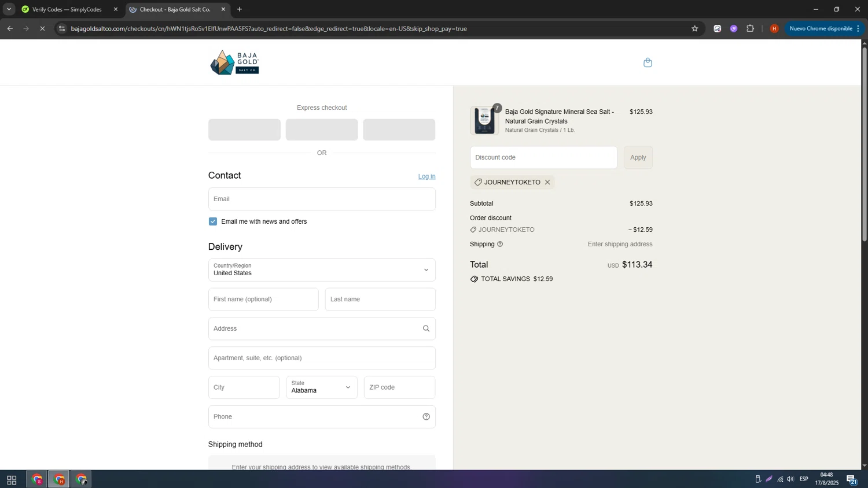Focus the Discount code field
The width and height of the screenshot is (868, 488).
[x=543, y=157]
